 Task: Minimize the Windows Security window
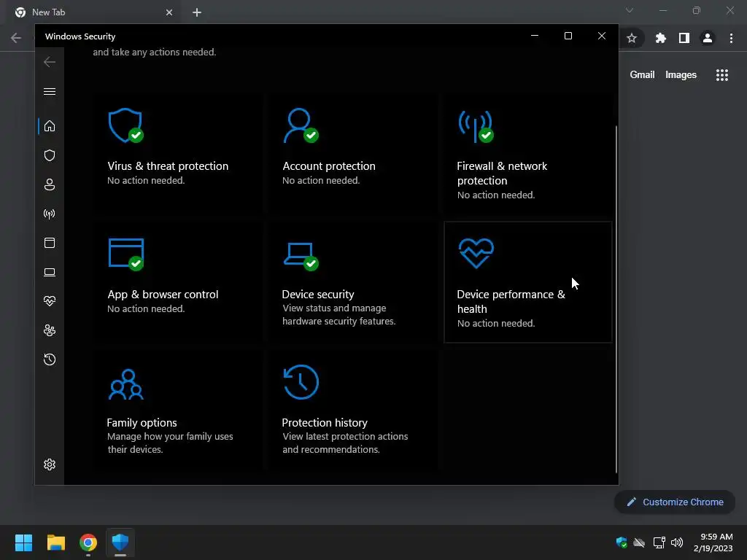point(535,36)
